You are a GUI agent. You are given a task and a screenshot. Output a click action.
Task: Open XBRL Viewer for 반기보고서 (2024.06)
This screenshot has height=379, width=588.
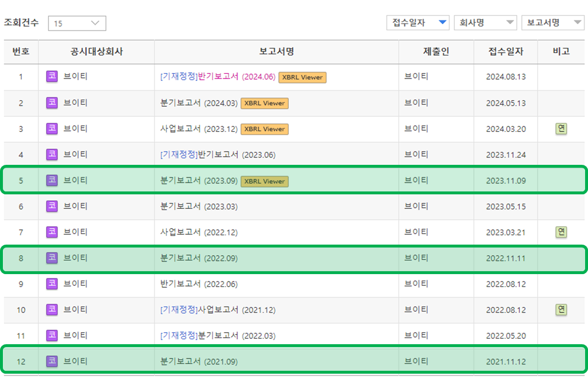pyautogui.click(x=302, y=77)
